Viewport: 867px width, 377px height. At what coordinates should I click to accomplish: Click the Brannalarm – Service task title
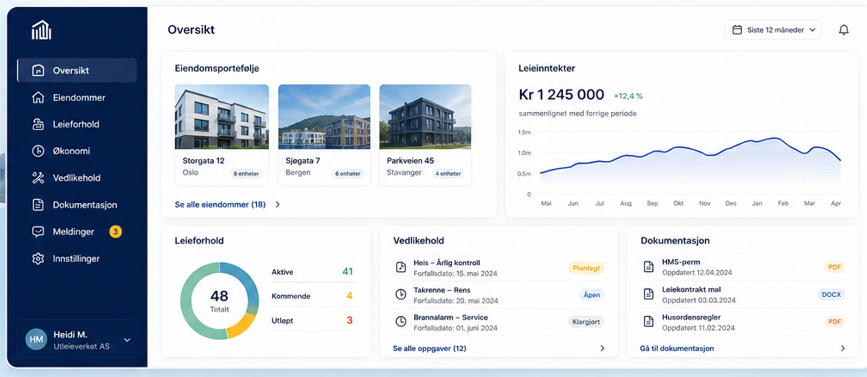451,317
